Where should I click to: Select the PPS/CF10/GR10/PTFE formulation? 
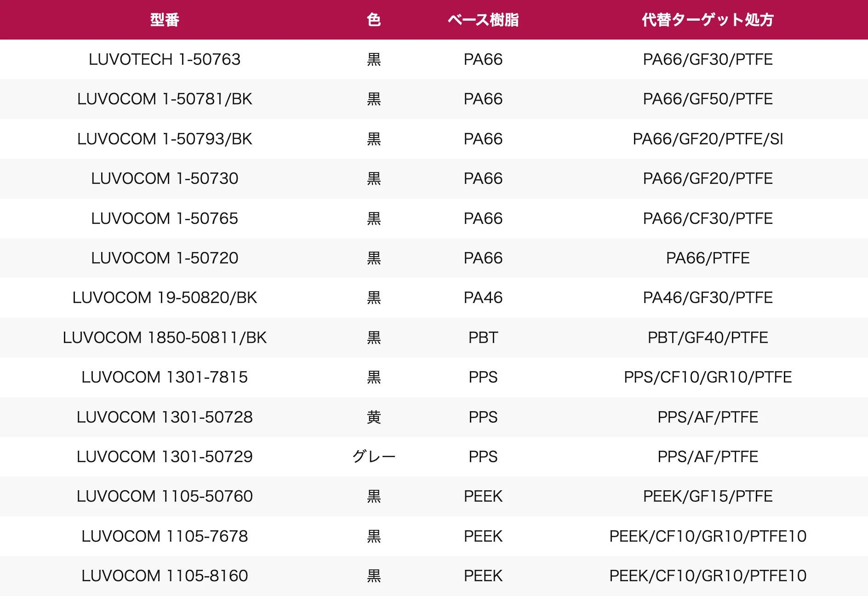click(708, 377)
